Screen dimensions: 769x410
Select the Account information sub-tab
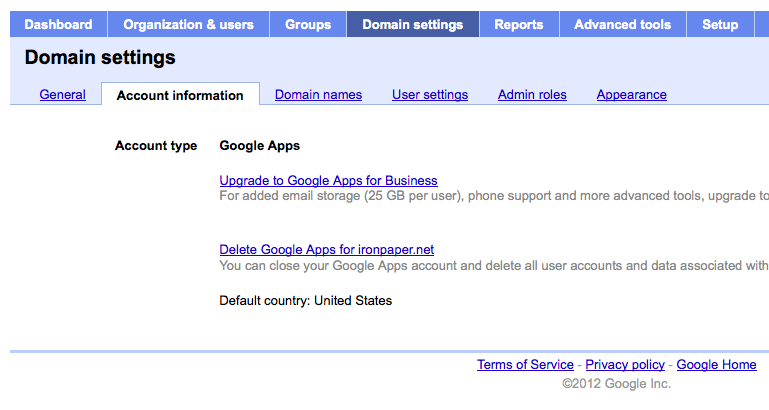[x=180, y=95]
